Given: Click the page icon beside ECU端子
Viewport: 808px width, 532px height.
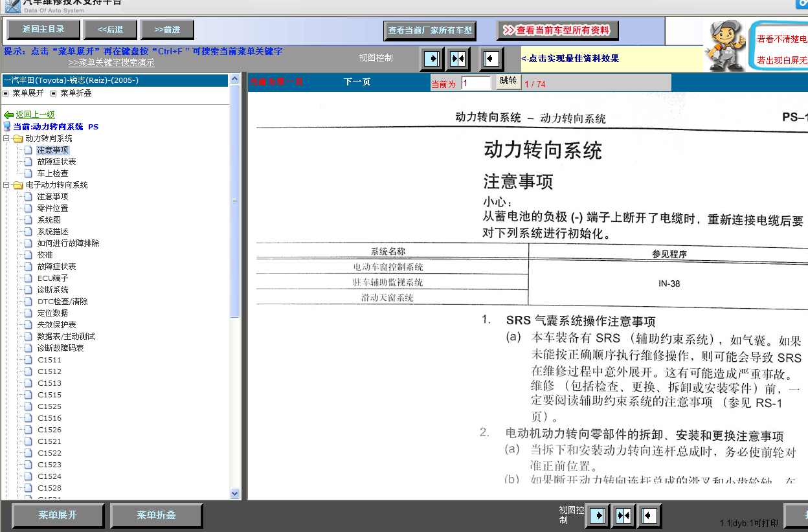Looking at the screenshot, I should click(28, 278).
